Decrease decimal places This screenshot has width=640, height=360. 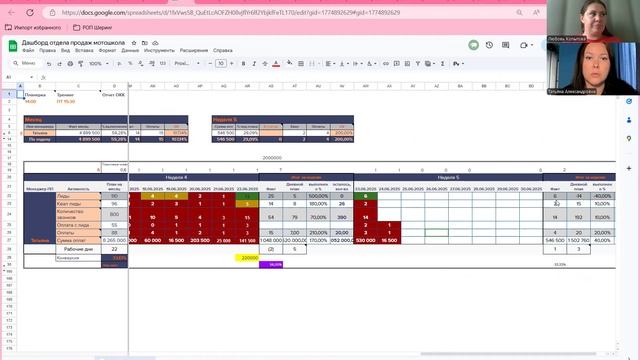[141, 64]
